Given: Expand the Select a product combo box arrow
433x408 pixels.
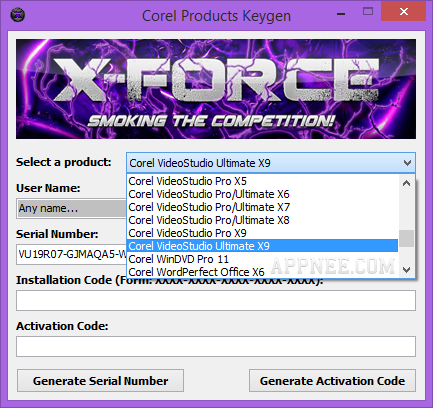Looking at the screenshot, I should [x=407, y=163].
